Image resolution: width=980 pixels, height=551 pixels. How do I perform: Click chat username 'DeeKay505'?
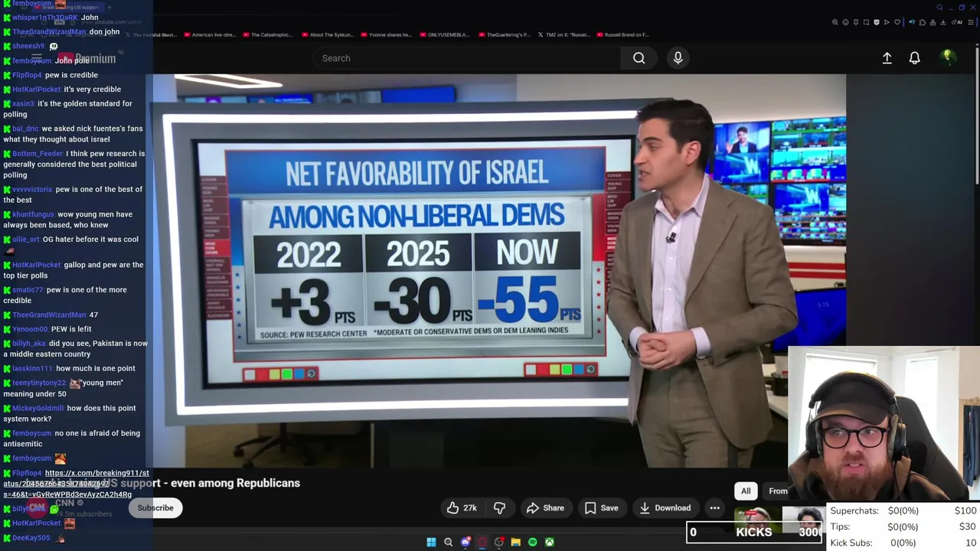click(31, 537)
